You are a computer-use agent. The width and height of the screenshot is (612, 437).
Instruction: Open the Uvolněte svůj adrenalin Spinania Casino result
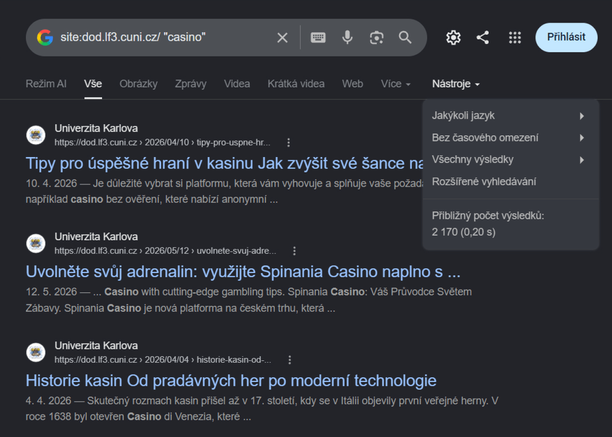(x=243, y=272)
